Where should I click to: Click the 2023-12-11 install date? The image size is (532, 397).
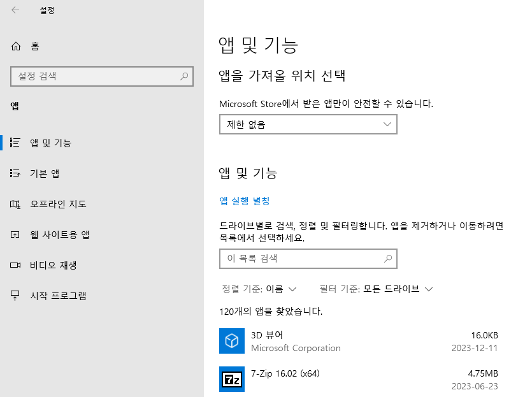pyautogui.click(x=474, y=348)
